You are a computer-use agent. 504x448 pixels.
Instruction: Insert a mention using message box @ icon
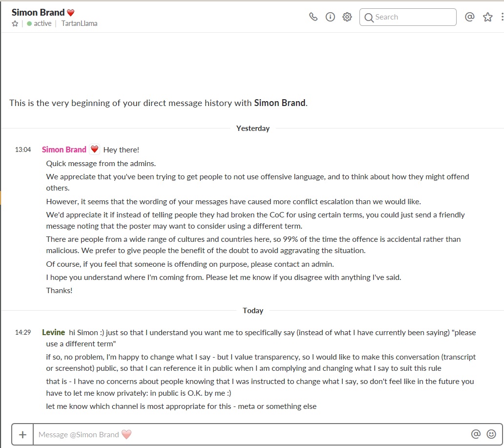coord(476,434)
